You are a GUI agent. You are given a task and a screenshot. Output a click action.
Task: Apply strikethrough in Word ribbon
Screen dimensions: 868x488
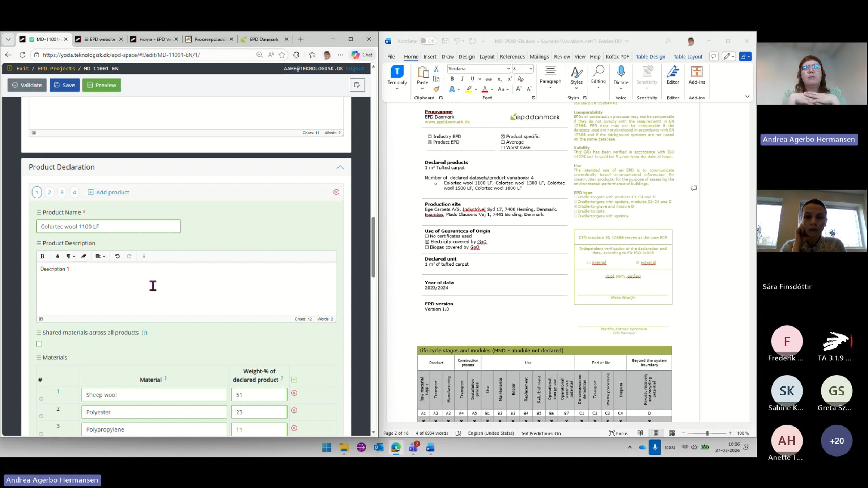click(489, 79)
